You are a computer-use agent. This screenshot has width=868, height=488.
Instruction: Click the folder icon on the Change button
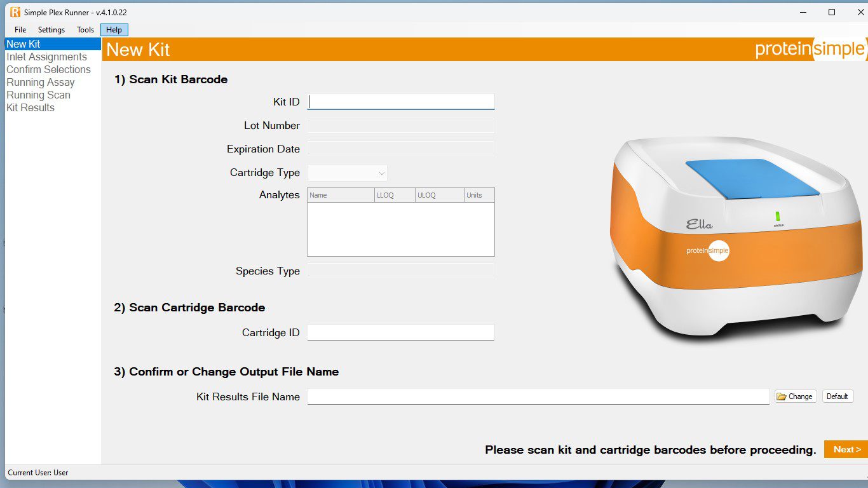[x=783, y=396]
